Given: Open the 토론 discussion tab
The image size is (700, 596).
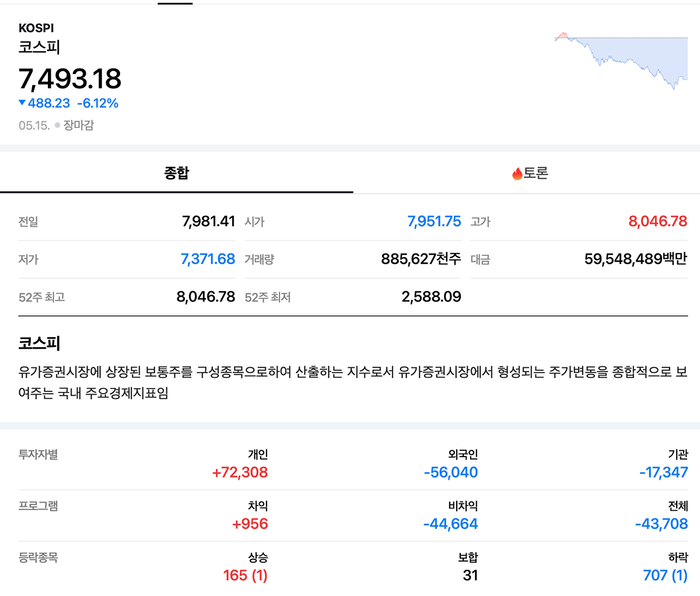Looking at the screenshot, I should click(530, 173).
